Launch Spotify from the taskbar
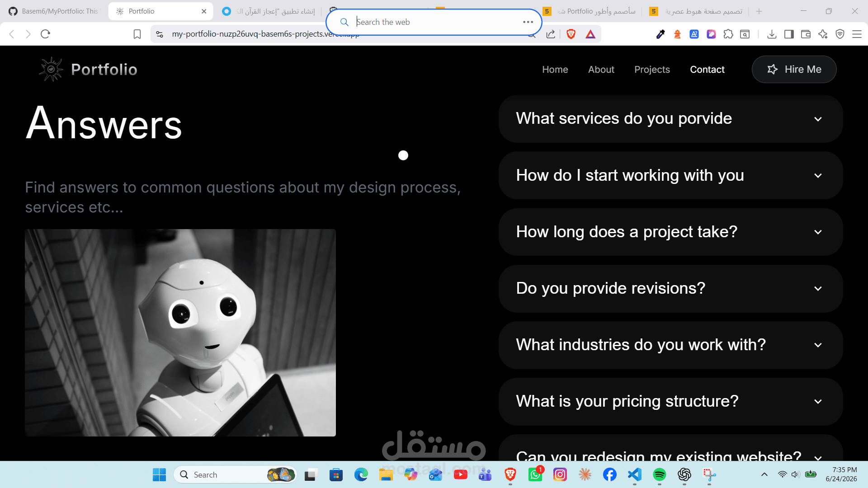The width and height of the screenshot is (868, 488). click(x=660, y=474)
